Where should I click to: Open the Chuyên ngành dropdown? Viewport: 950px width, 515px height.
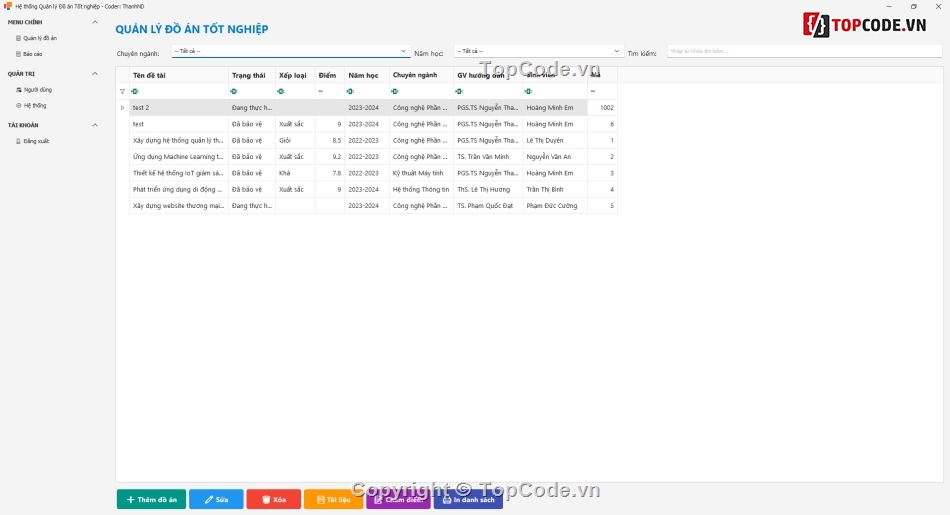[x=291, y=52]
